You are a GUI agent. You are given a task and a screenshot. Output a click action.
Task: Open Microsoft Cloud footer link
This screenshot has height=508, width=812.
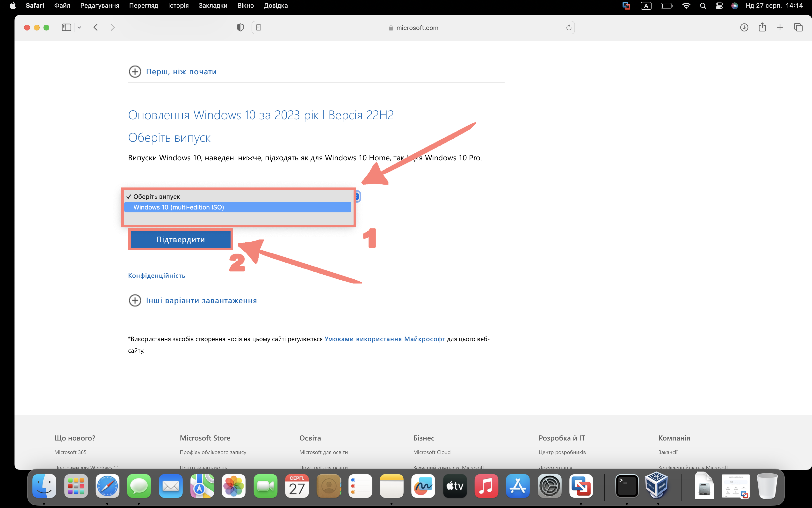point(432,452)
